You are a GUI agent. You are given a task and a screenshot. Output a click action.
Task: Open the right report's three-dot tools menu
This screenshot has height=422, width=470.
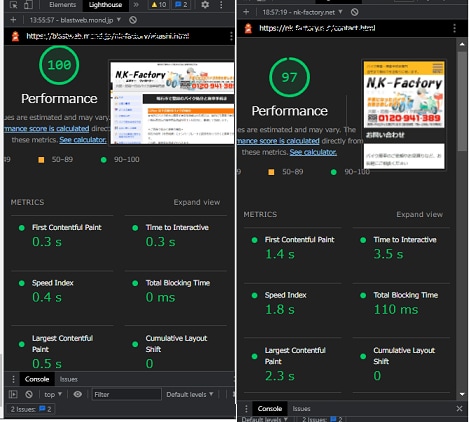click(x=454, y=28)
